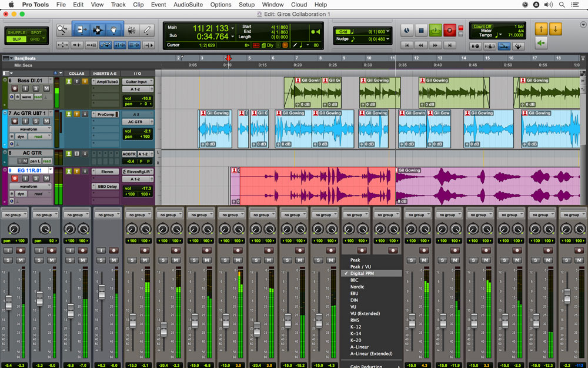Click the green speaker arrow icon
Screen dimensions: 588x368
click(541, 43)
